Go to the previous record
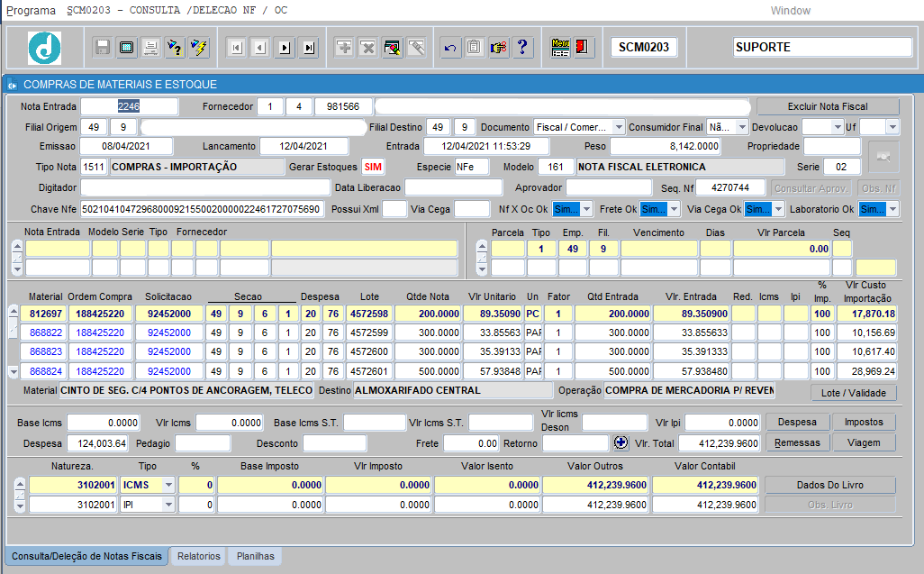Image resolution: width=924 pixels, height=574 pixels. coord(260,48)
